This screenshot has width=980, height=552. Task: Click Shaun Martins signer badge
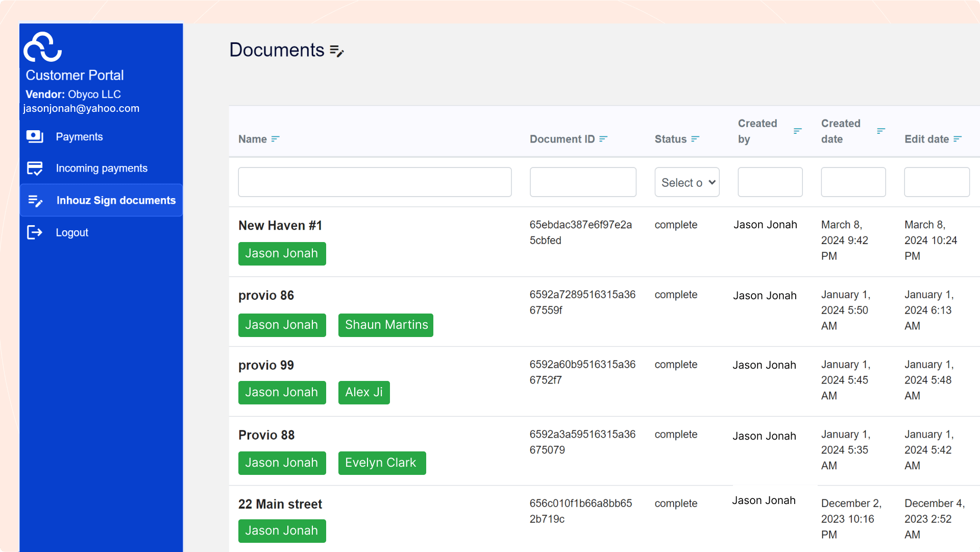point(386,325)
